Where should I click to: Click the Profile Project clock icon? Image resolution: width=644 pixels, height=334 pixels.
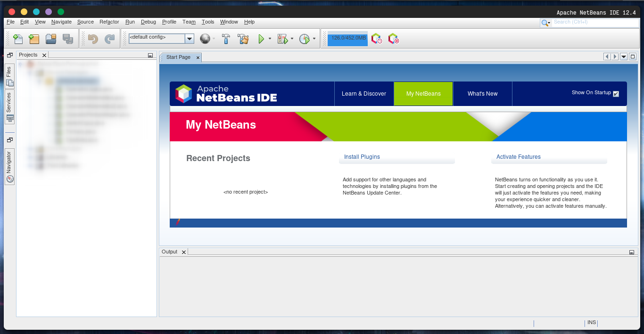click(x=304, y=39)
